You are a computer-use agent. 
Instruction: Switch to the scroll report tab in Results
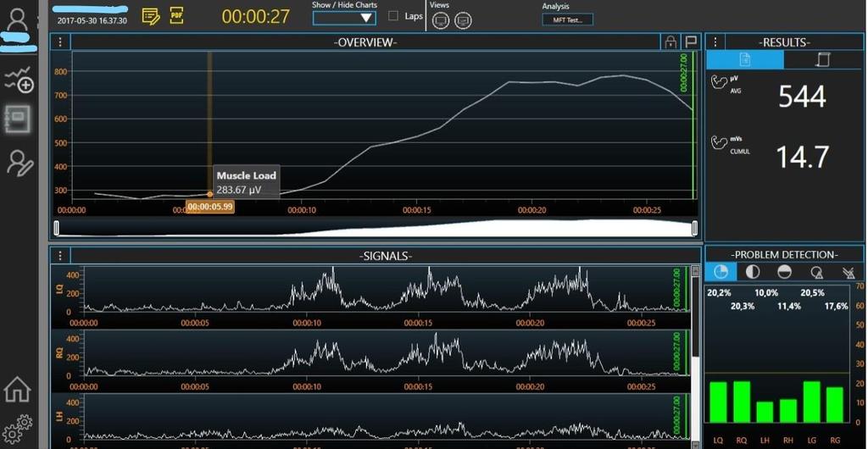pyautogui.click(x=823, y=59)
